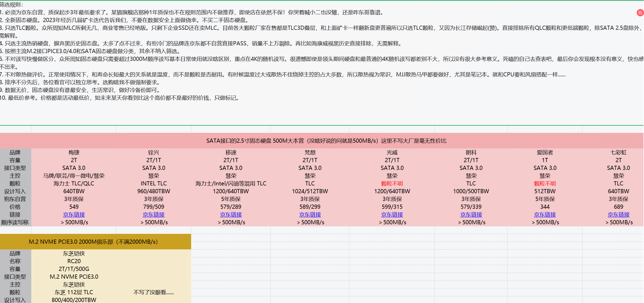Open 京东链接 under 铨兴 column

(x=153, y=215)
